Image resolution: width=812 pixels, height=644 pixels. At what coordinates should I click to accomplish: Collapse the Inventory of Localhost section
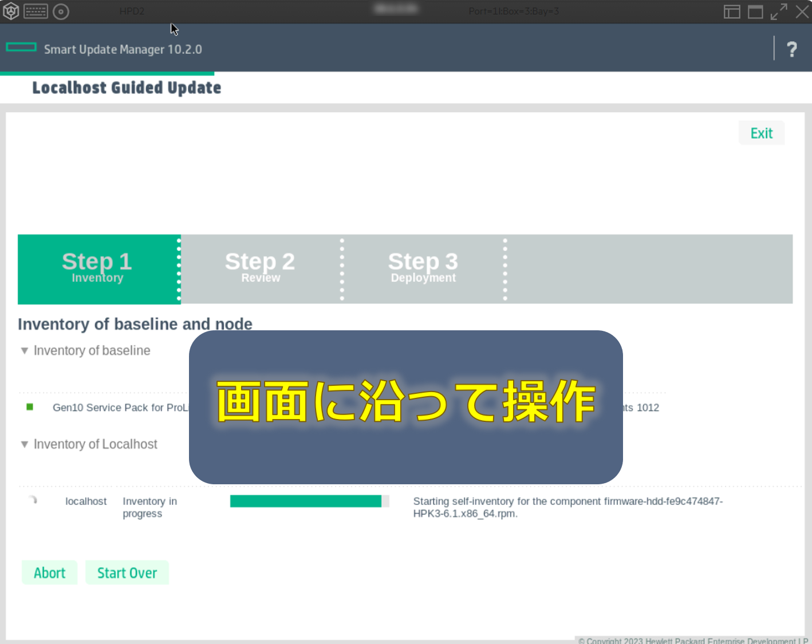tap(25, 444)
